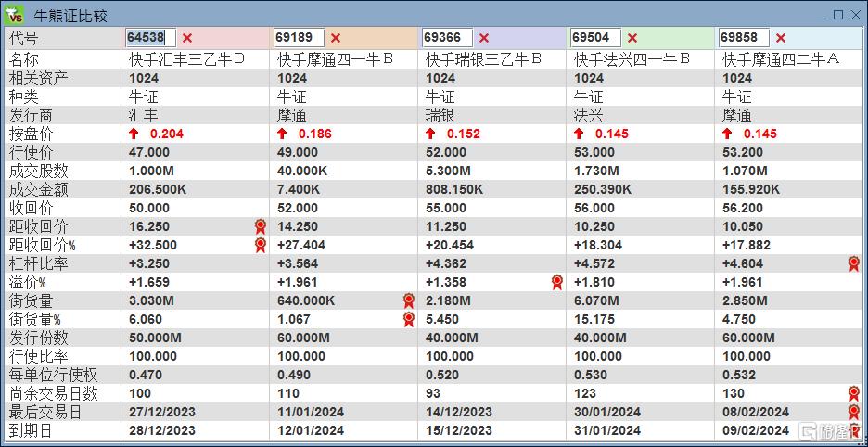Click the up arrow in 快手摩通四二牛A's price cell
The image size is (868, 447).
[727, 134]
